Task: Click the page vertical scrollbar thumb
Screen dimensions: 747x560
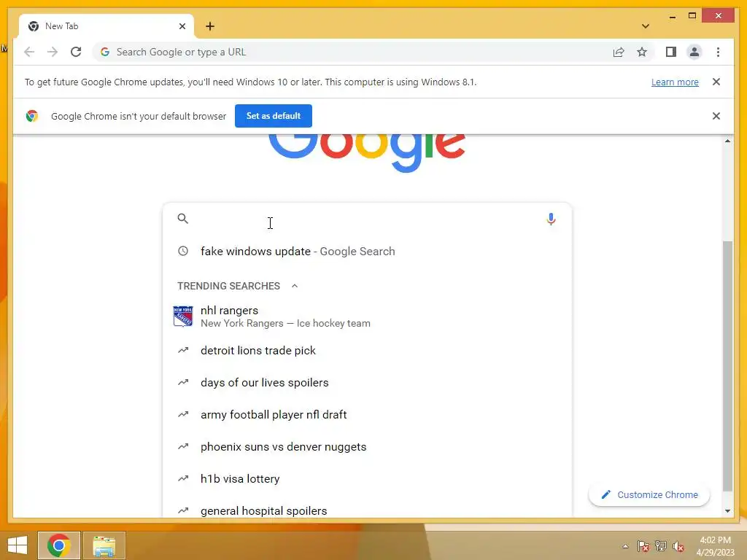Action: point(727,366)
